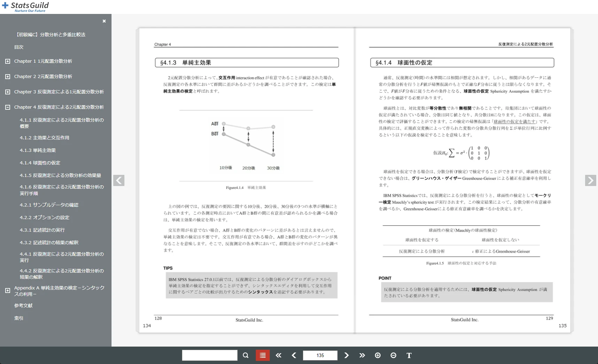Skip to the last page with double-right arrow
The height and width of the screenshot is (364, 598).
coord(362,355)
